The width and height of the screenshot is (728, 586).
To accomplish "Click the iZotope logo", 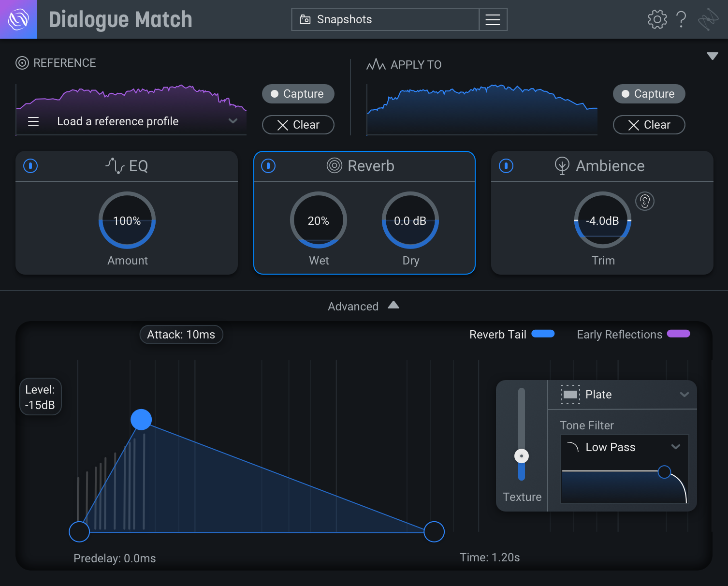I will coord(18,19).
